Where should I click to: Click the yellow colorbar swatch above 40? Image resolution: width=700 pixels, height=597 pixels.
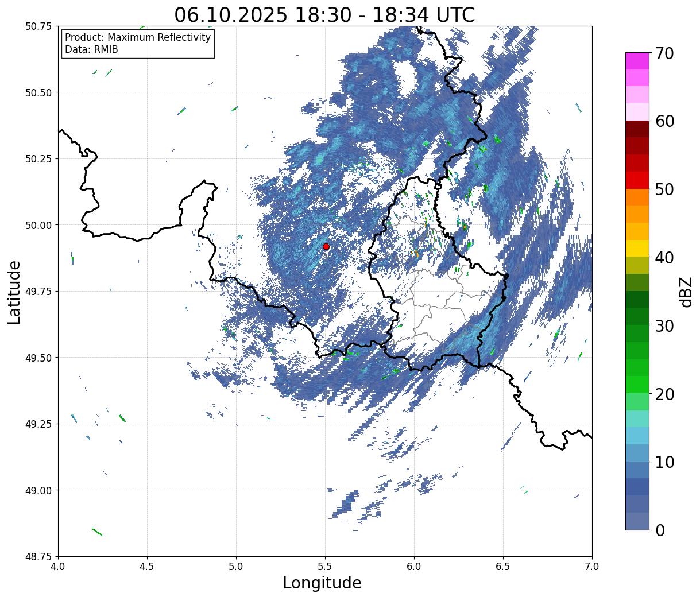click(637, 248)
